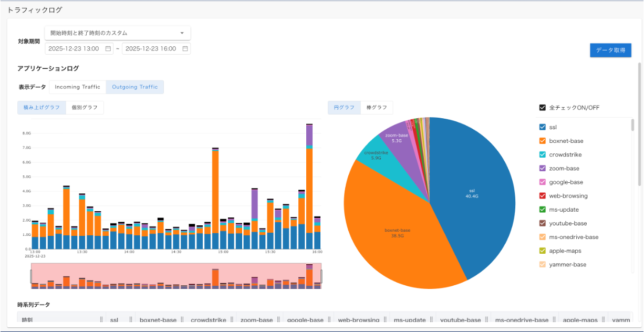Click the drag handle of web-browsing column

[385, 320]
